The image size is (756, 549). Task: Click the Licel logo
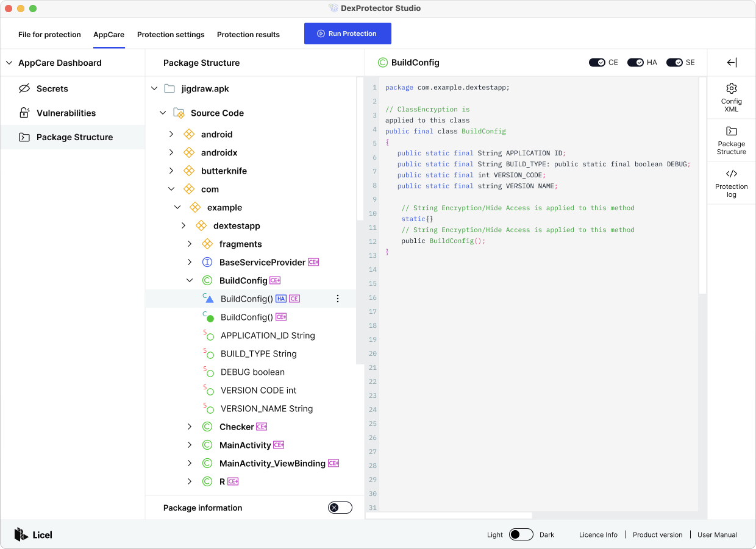pyautogui.click(x=34, y=534)
